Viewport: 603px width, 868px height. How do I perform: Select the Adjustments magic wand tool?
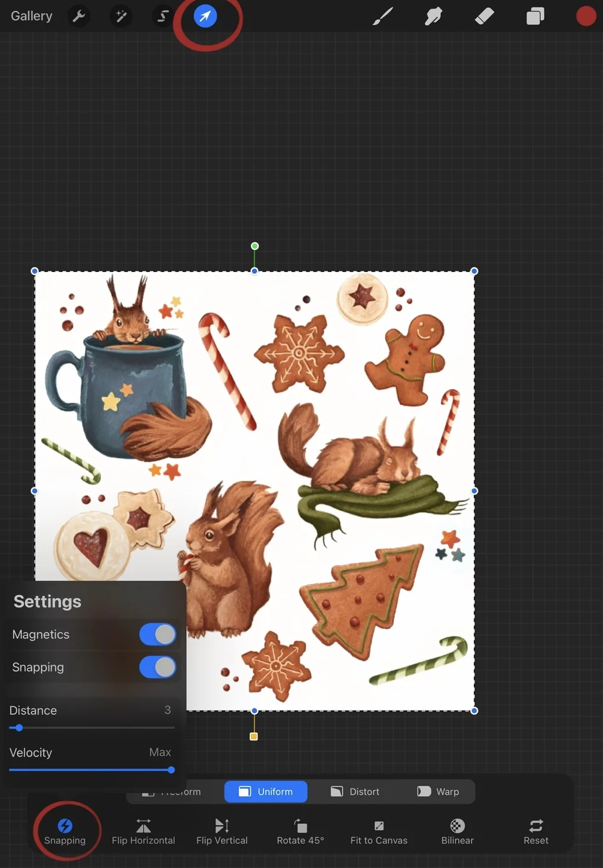point(121,16)
